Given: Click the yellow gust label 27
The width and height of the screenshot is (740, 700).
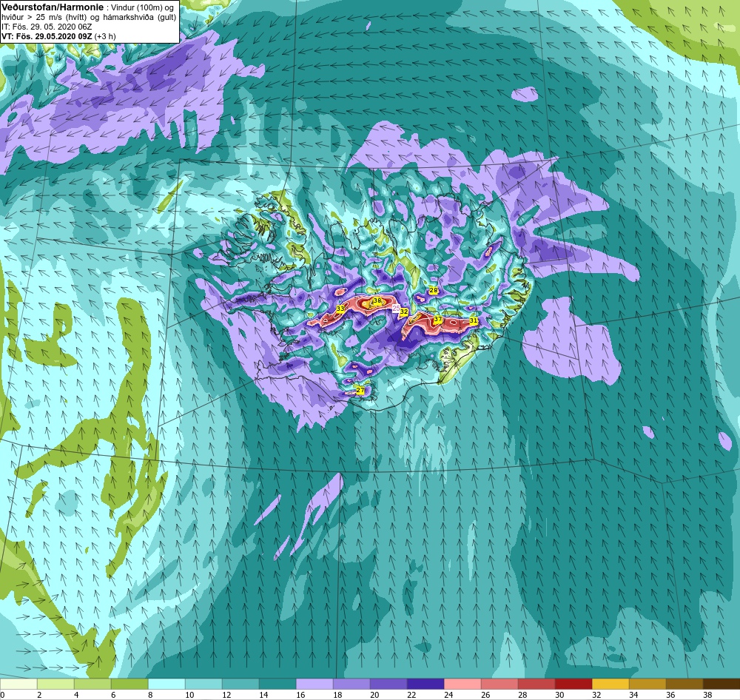Looking at the screenshot, I should coord(360,391).
